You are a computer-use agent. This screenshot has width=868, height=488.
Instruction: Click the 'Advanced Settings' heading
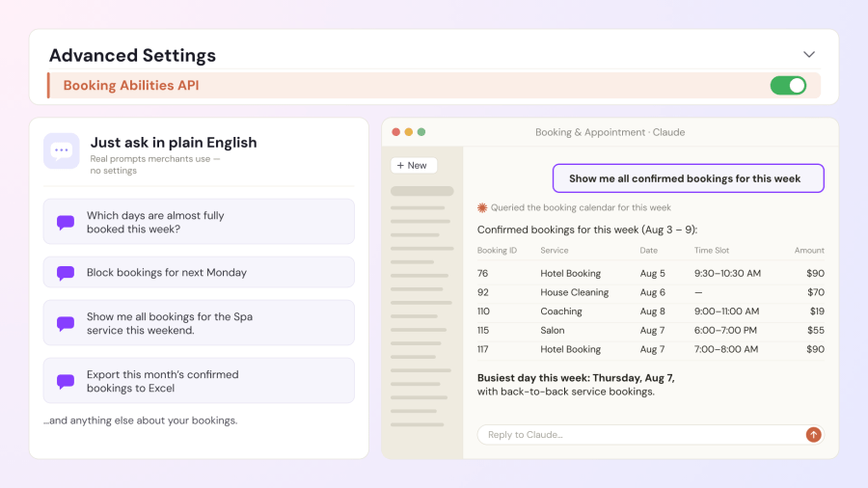pyautogui.click(x=132, y=55)
